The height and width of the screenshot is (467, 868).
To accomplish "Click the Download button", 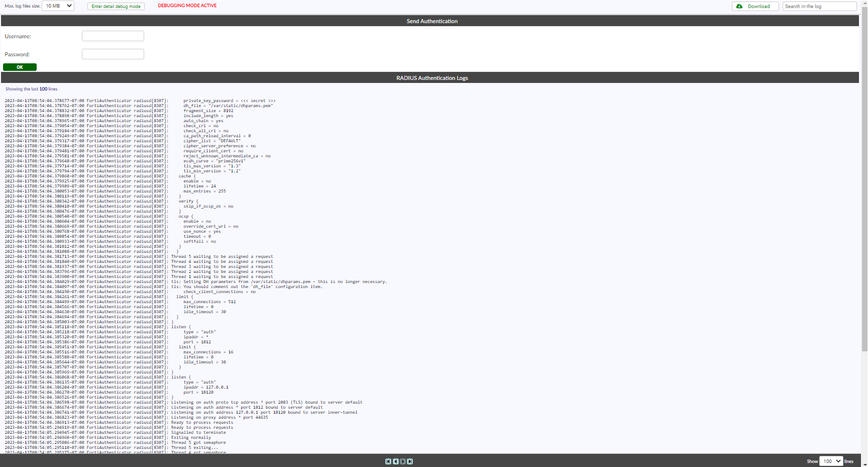I will pos(755,6).
